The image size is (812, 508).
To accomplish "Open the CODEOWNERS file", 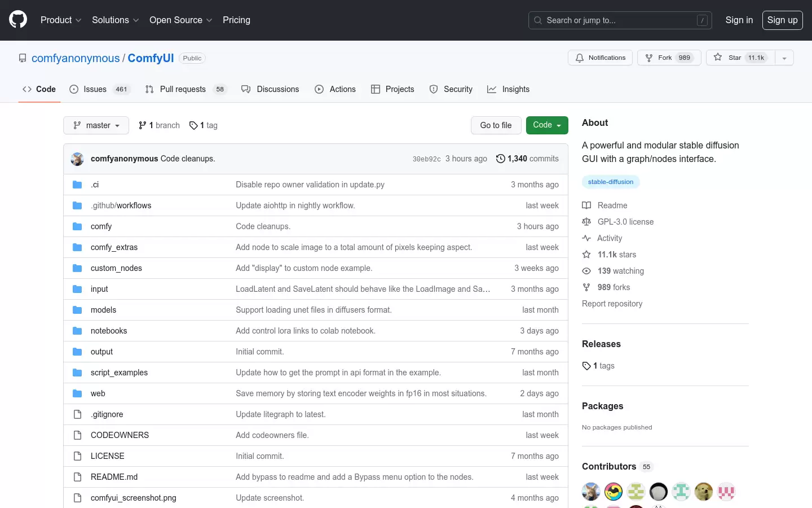I will [x=120, y=435].
